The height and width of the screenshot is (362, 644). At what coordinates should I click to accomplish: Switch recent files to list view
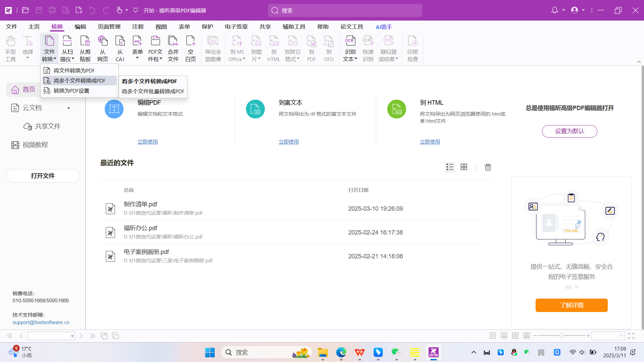tap(450, 167)
